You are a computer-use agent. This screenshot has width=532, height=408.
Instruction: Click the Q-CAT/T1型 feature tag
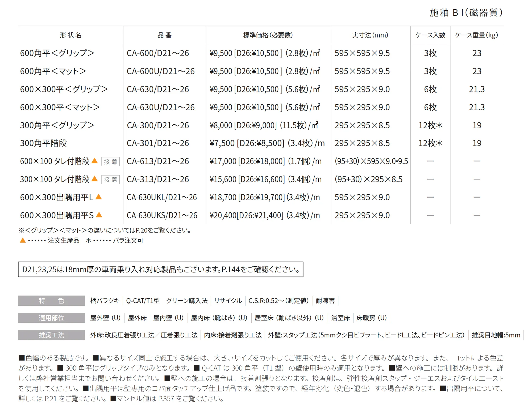coord(143,301)
